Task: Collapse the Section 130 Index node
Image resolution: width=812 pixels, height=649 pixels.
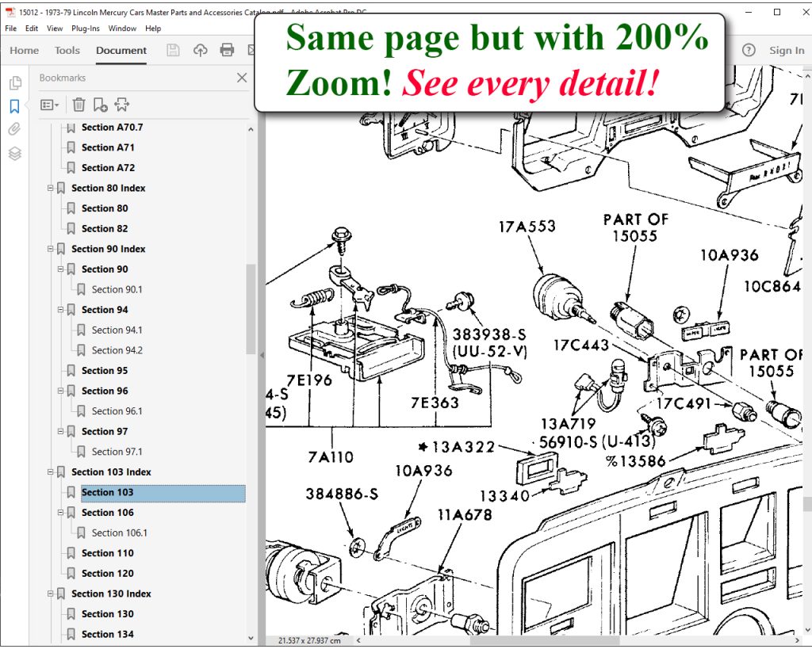Action: pos(50,594)
